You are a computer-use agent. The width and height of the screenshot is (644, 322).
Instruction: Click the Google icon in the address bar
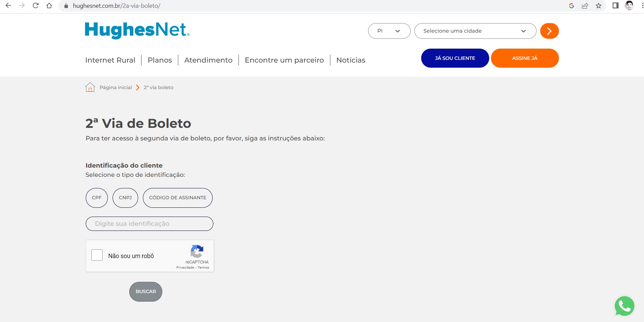572,6
